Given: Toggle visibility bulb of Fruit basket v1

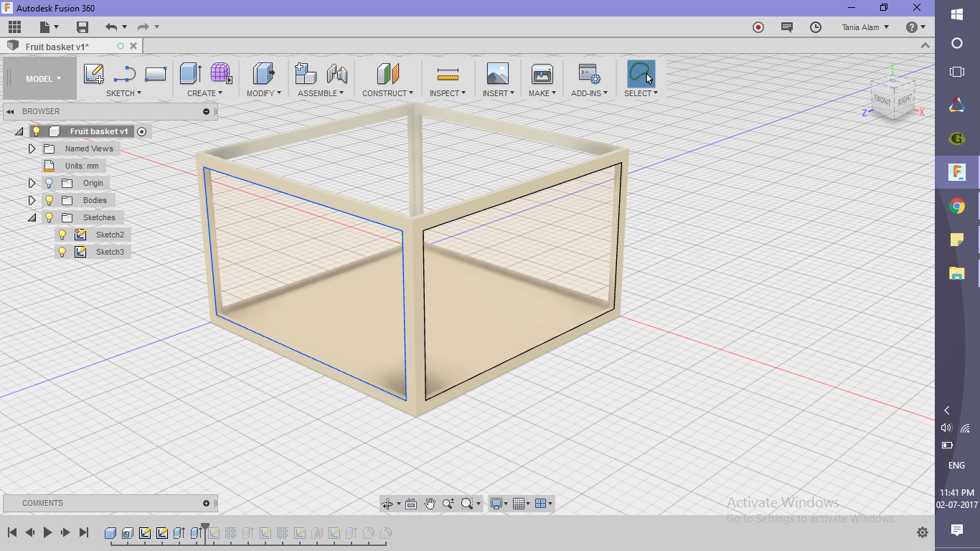Looking at the screenshot, I should (x=36, y=131).
